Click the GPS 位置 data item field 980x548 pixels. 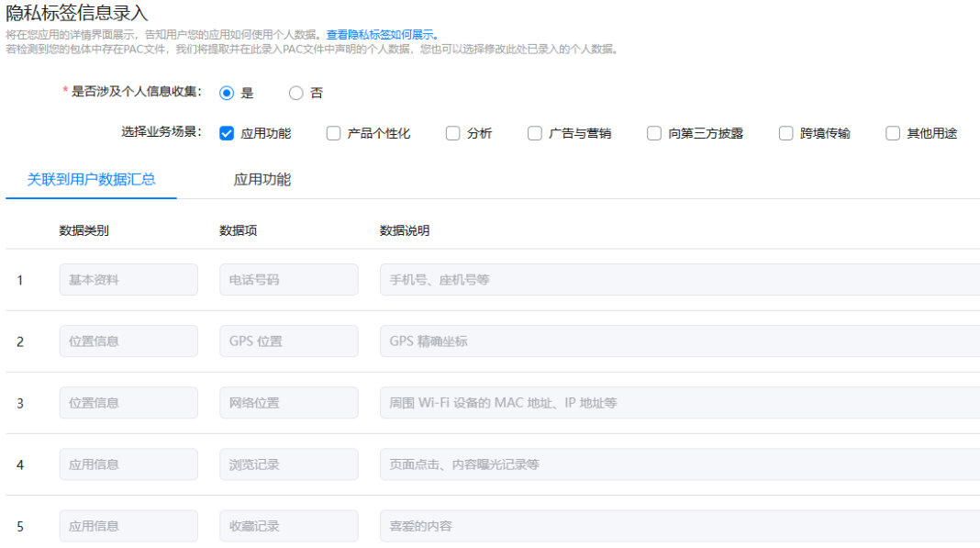coord(288,341)
